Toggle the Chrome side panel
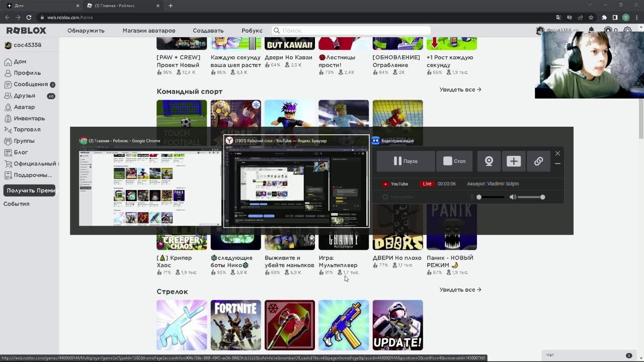The height and width of the screenshot is (362, 644). [x=615, y=18]
